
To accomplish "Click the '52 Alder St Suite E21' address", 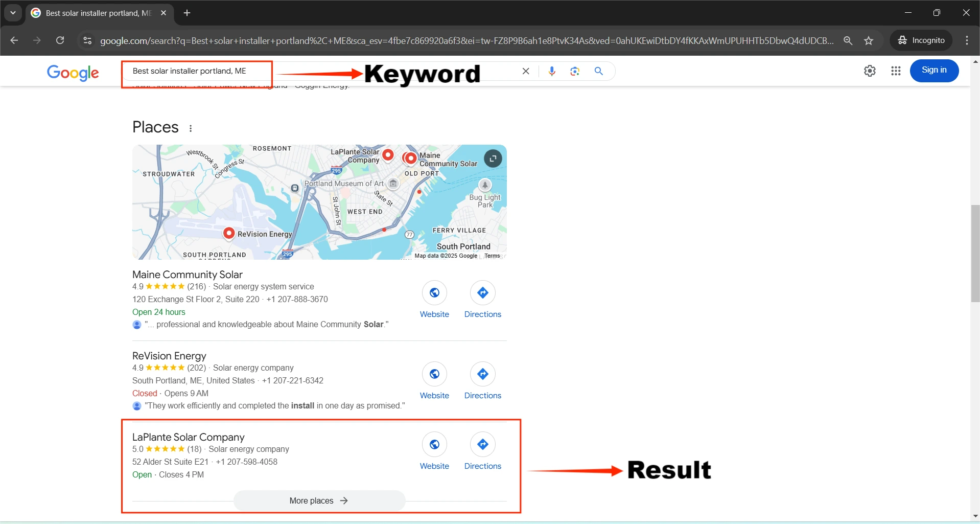I will pyautogui.click(x=170, y=462).
